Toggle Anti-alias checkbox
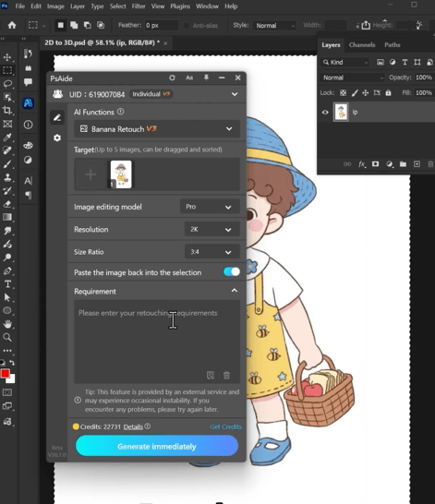435x504 pixels. pyautogui.click(x=187, y=26)
